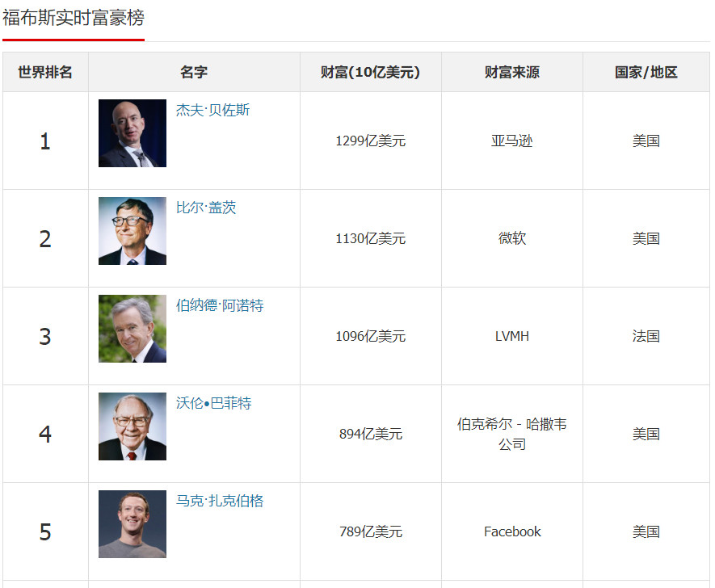
Task: Click the 财富来源 column header
Action: coord(511,72)
